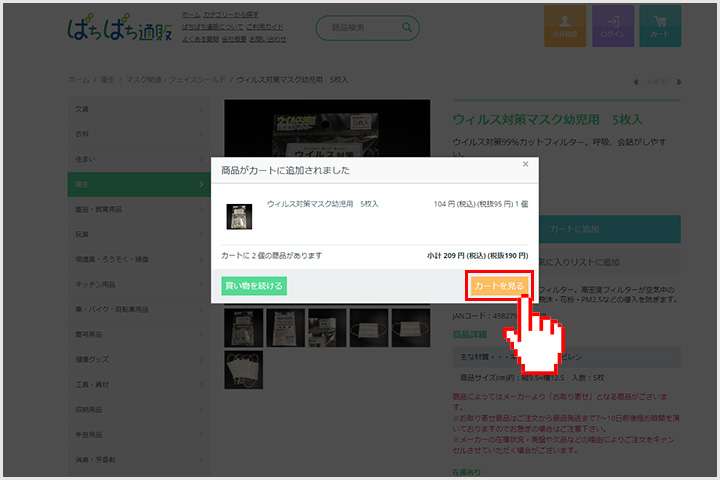Screen dimensions: 720x480
Task: Click the dialog title 商品がカートに追加されました
Action: point(285,170)
